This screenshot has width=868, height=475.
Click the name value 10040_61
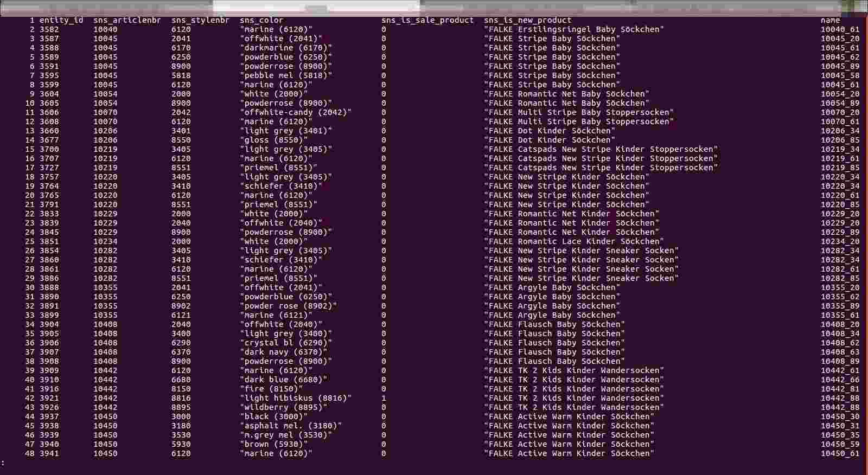click(840, 29)
